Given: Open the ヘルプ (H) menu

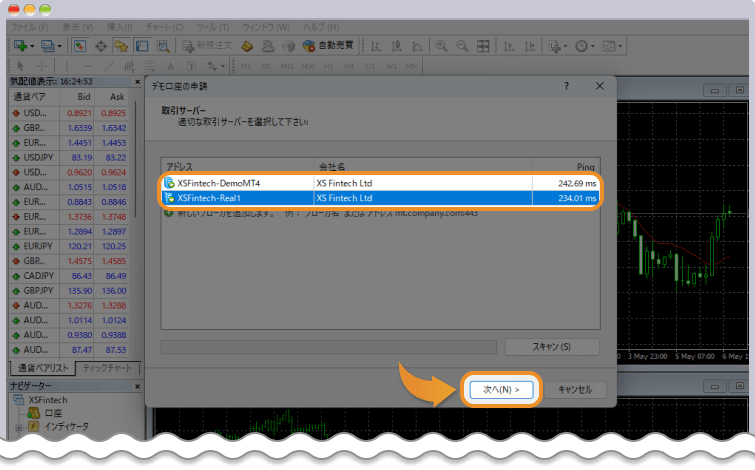Looking at the screenshot, I should pos(321,27).
